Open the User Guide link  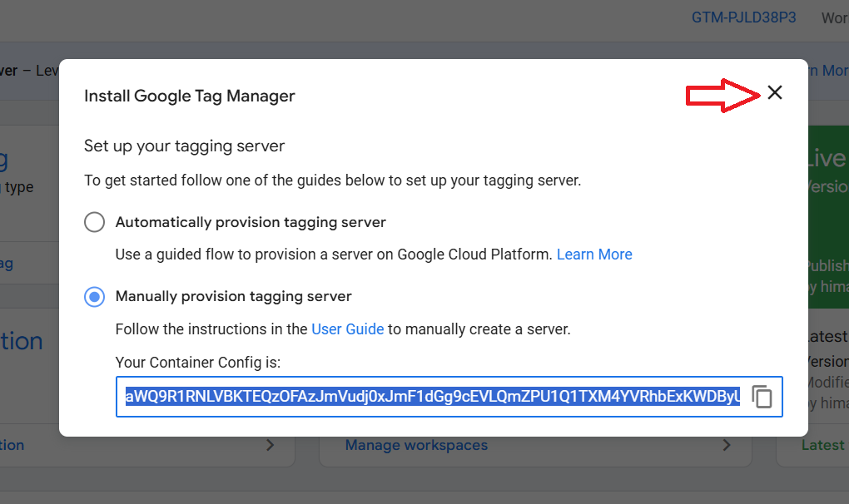tap(348, 329)
